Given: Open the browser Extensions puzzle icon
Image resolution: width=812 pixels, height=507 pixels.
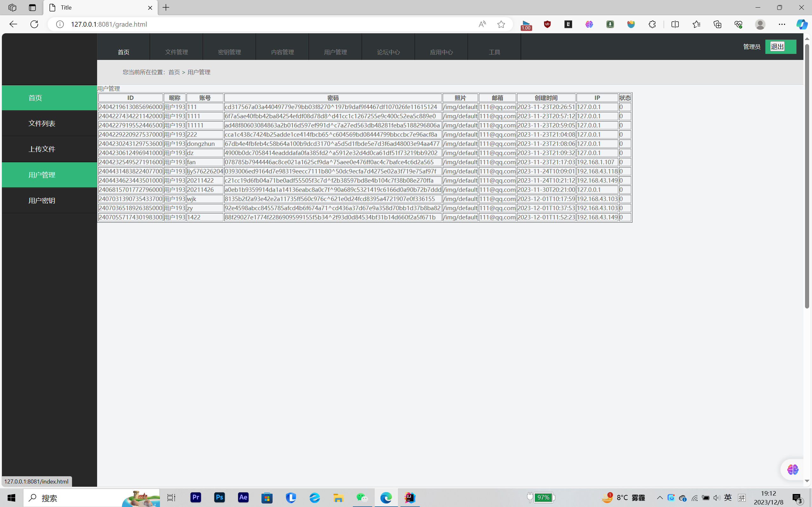Looking at the screenshot, I should (652, 24).
